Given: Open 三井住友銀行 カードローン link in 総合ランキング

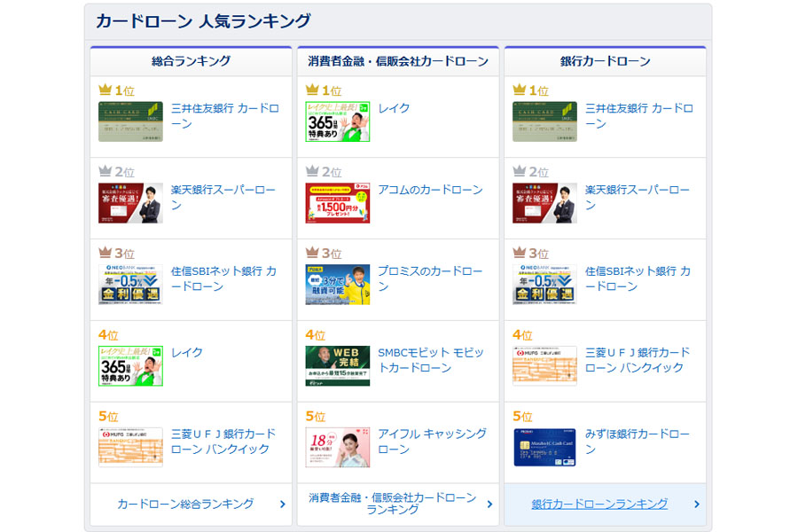Looking at the screenshot, I should pyautogui.click(x=225, y=115).
